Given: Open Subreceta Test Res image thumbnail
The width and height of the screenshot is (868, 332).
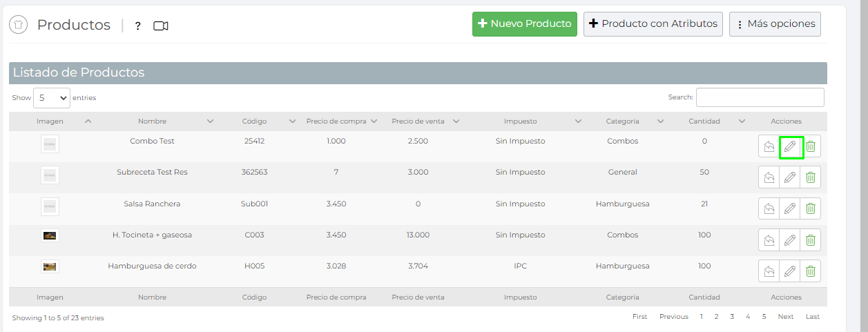Looking at the screenshot, I should click(x=50, y=175).
